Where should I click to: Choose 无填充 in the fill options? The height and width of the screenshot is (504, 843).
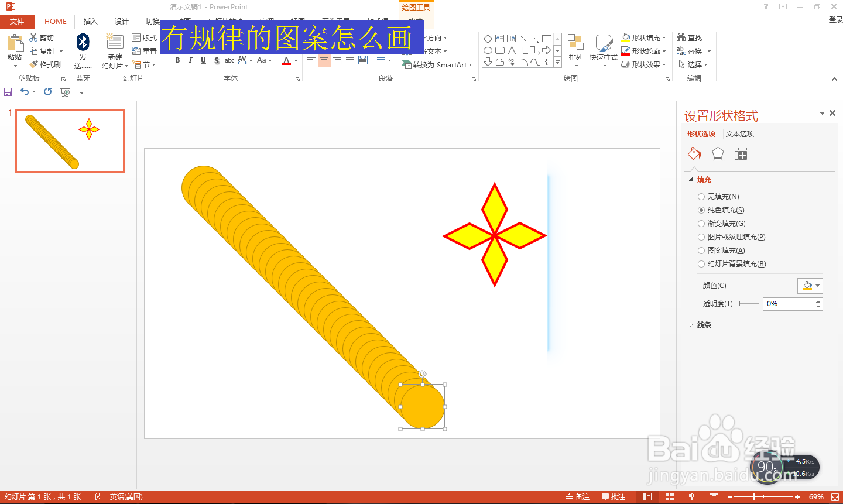[x=701, y=196]
